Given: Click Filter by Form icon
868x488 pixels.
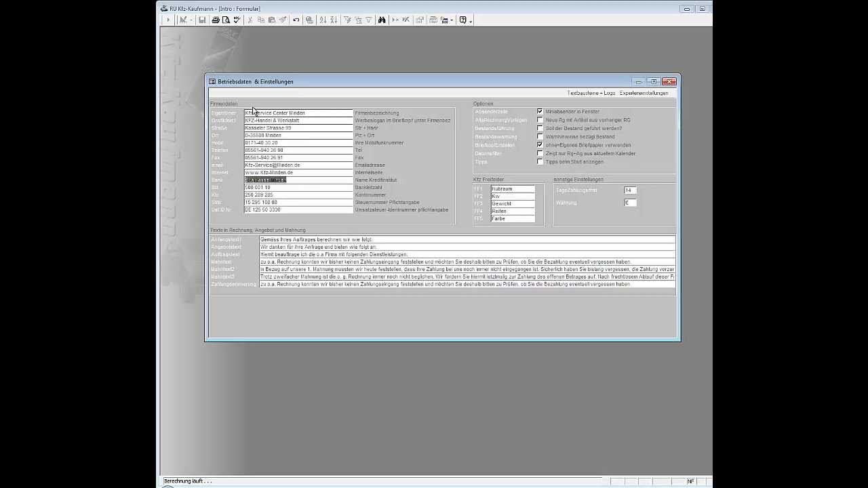Looking at the screenshot, I should (358, 20).
